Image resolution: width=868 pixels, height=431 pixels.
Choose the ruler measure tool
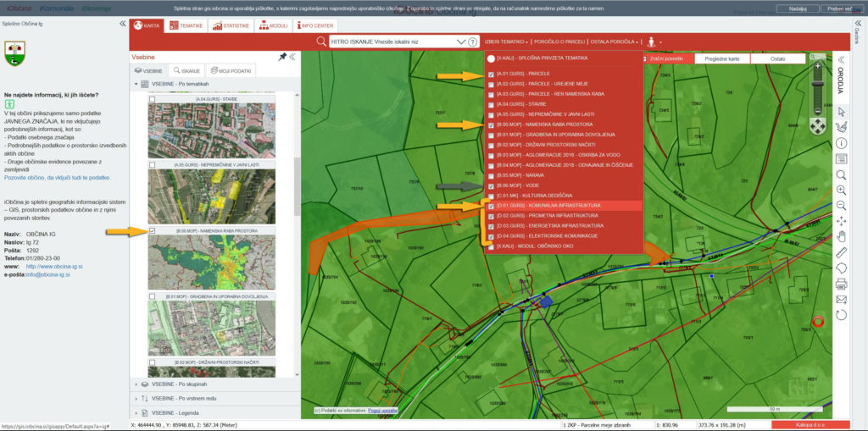(841, 252)
